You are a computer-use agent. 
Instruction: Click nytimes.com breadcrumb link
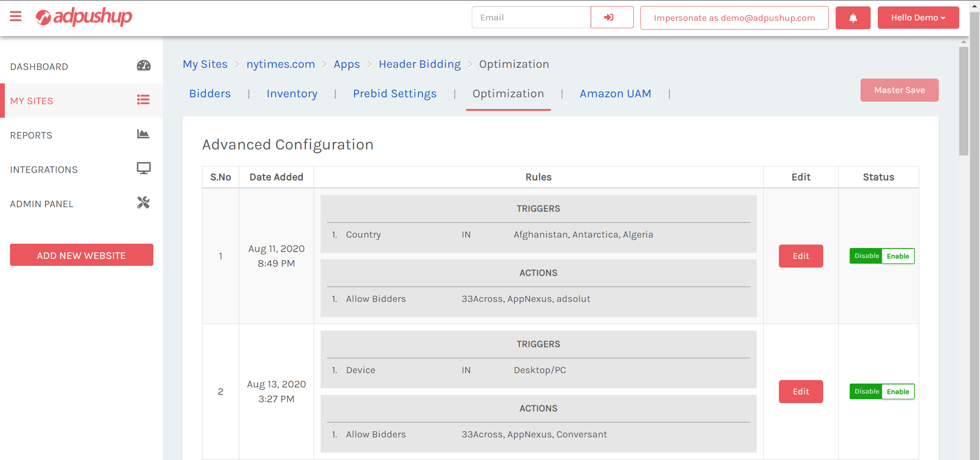coord(281,64)
